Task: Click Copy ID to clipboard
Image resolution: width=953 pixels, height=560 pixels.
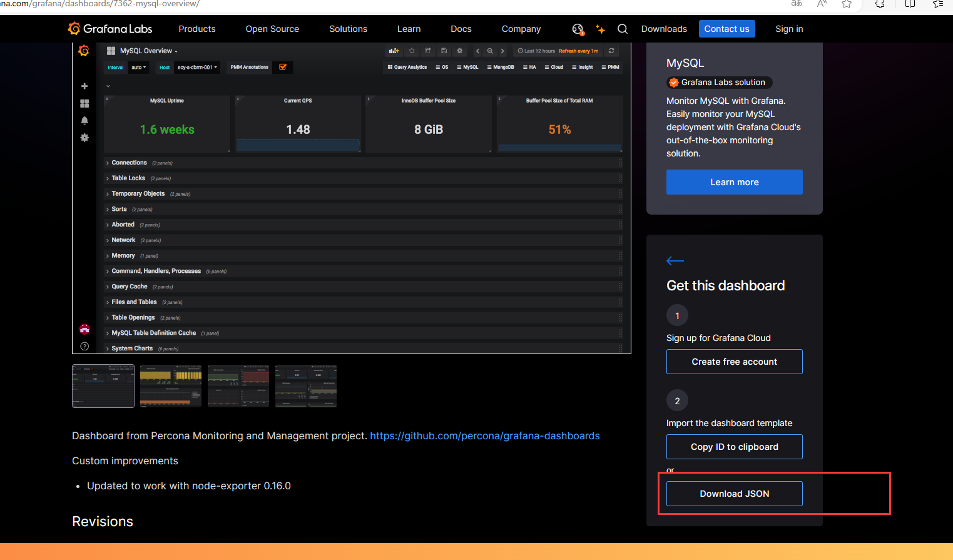Action: 735,447
